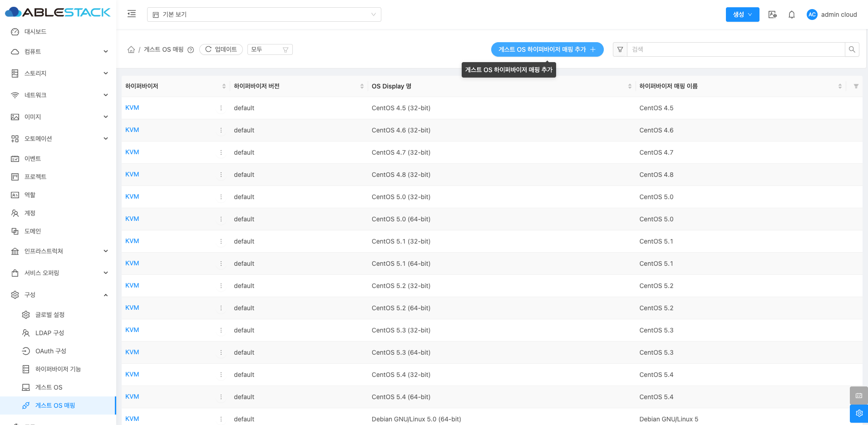Screen dimensions: 868x425
Task: Open 글로벌 설정 in the sidebar
Action: pyautogui.click(x=50, y=315)
